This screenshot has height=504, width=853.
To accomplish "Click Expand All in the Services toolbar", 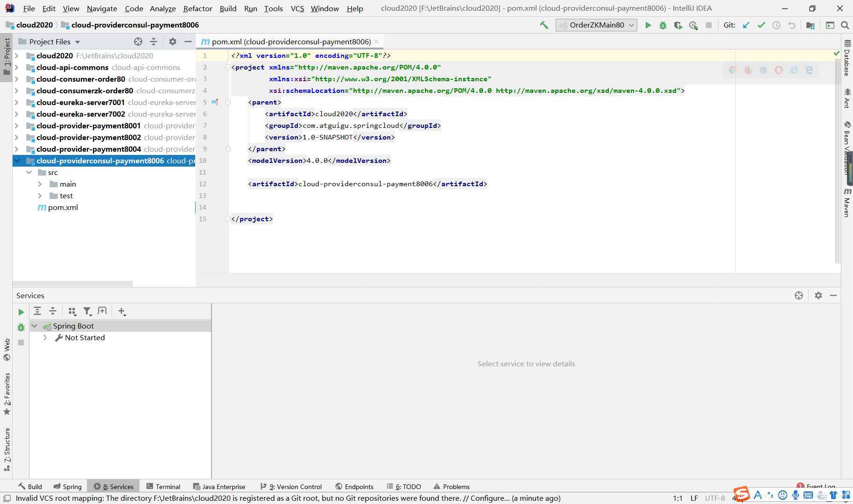I will coord(37,311).
